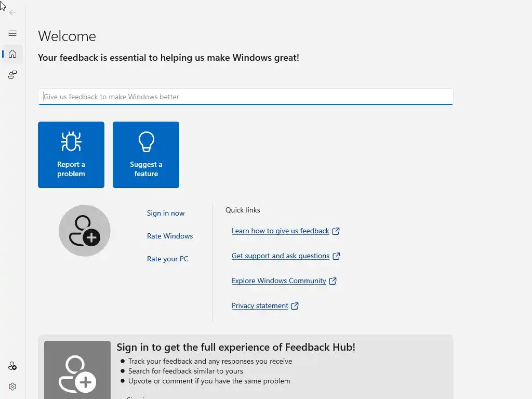The image size is (532, 399).
Task: Click external icon beside Learn how link
Action: tap(336, 231)
